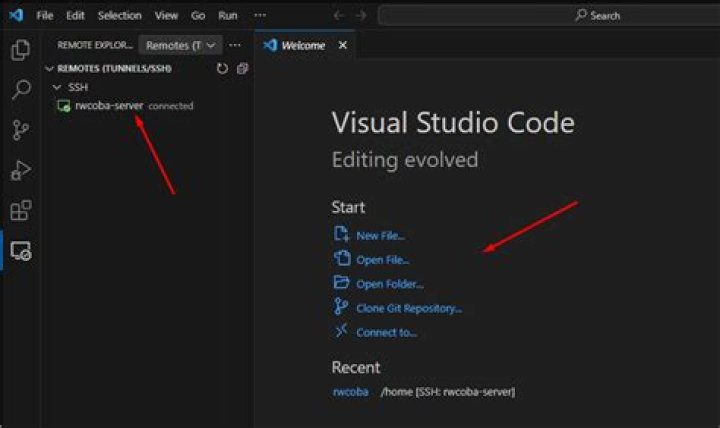Collapse the SSH tree node

[x=57, y=87]
